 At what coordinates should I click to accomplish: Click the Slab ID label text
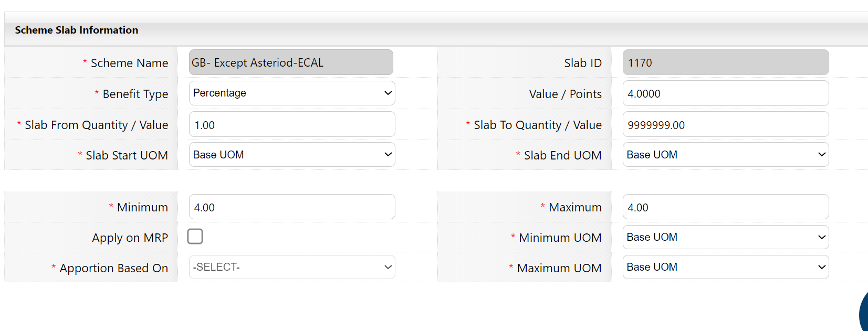583,63
